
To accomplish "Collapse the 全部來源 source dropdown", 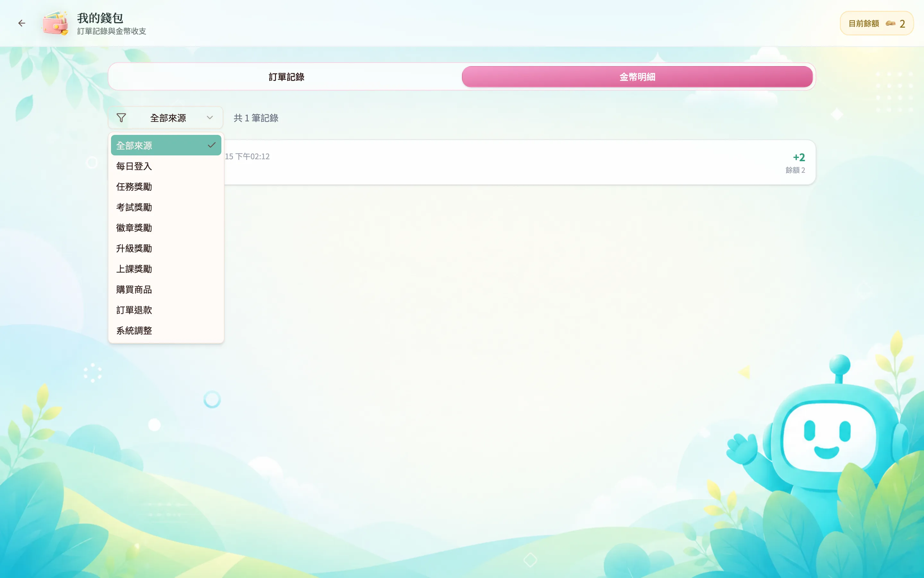I will point(165,118).
